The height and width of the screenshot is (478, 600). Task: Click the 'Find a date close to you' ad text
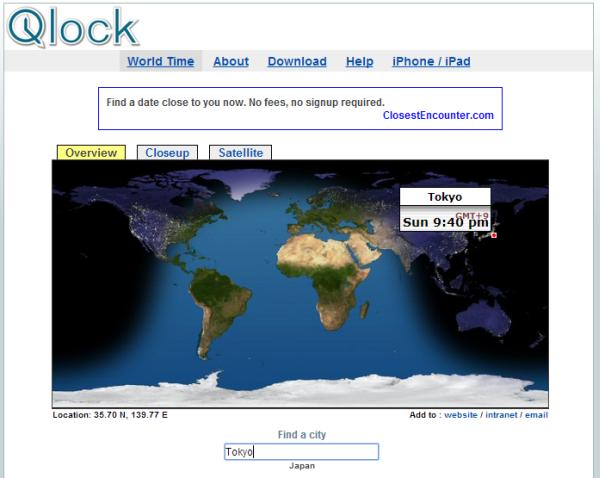(x=245, y=102)
